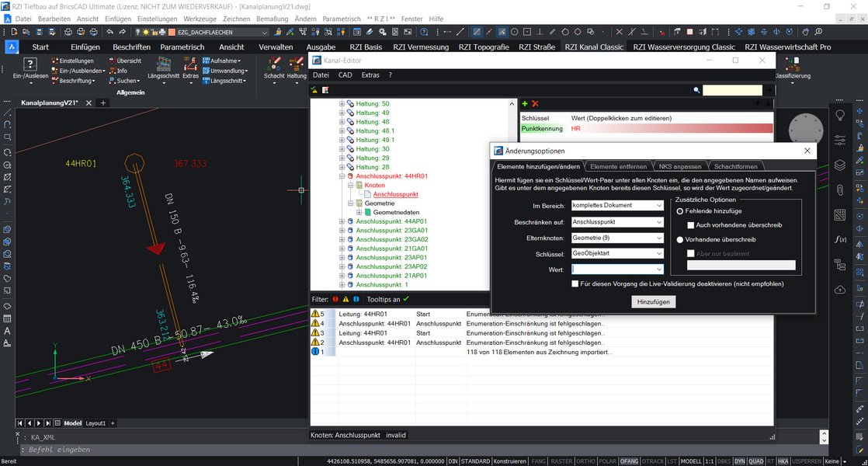The height and width of the screenshot is (466, 868).
Task: Toggle OFANG in the status bar
Action: (629, 461)
